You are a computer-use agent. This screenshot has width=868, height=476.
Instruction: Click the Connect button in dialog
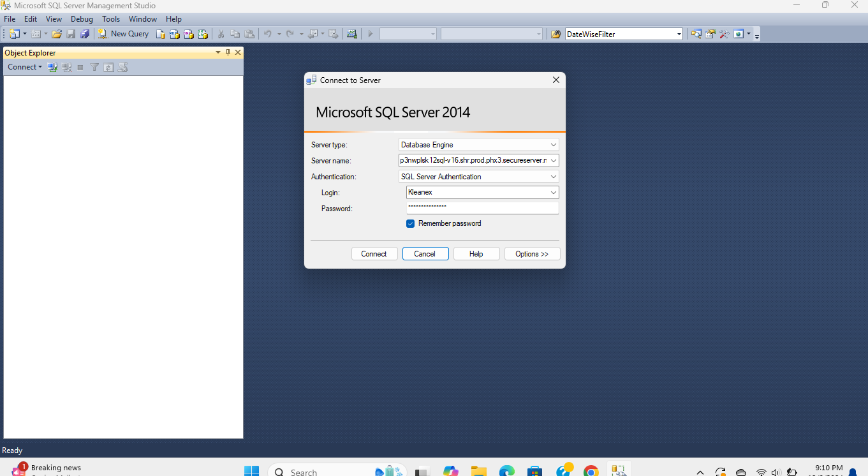(x=374, y=254)
